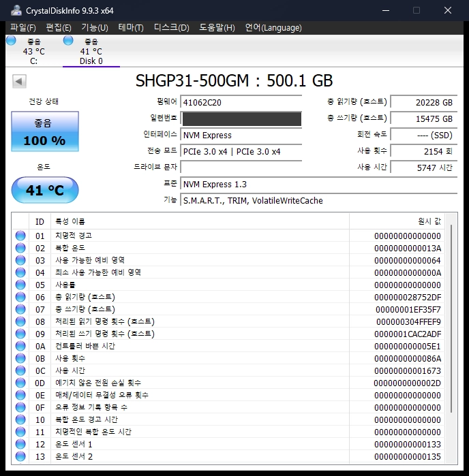Click status orb for row 0D 전원 손실 횟수
469x476 pixels.
pyautogui.click(x=20, y=383)
